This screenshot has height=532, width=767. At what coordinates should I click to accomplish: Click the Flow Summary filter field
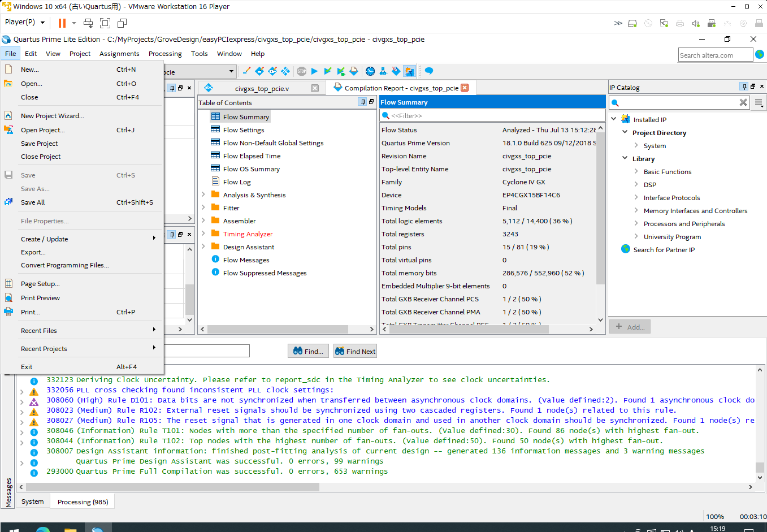click(x=492, y=115)
